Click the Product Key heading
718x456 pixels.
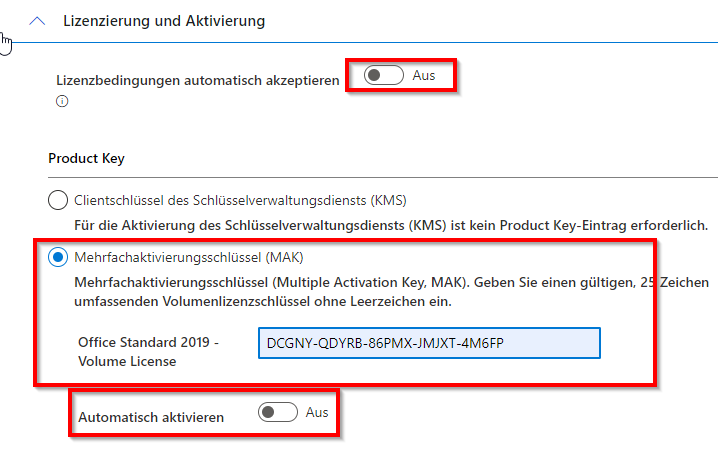85,159
